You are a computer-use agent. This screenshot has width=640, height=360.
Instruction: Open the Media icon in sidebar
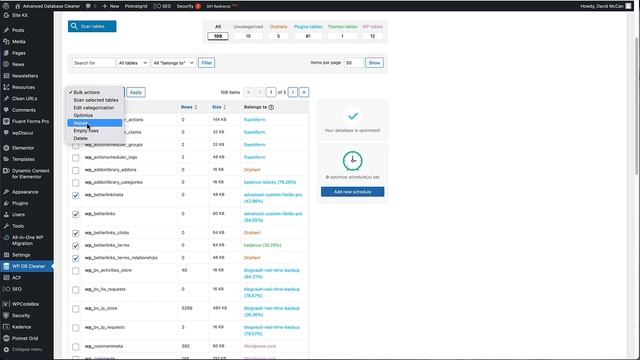pyautogui.click(x=6, y=42)
